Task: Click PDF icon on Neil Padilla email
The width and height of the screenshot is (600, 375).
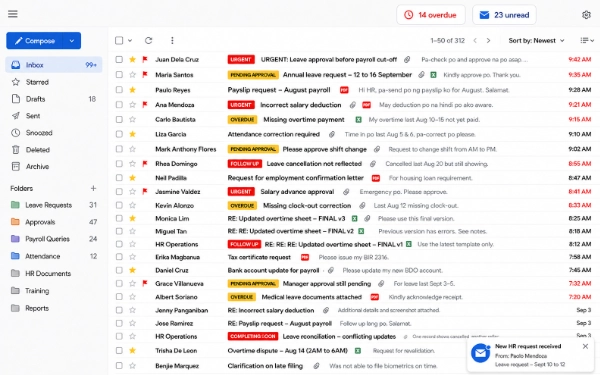Action: pos(376,178)
